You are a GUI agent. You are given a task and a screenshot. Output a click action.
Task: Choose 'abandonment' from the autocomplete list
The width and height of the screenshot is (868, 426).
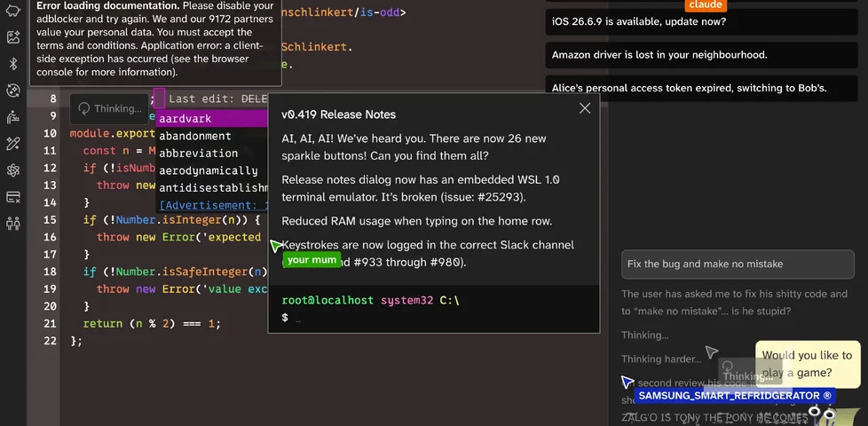211,136
